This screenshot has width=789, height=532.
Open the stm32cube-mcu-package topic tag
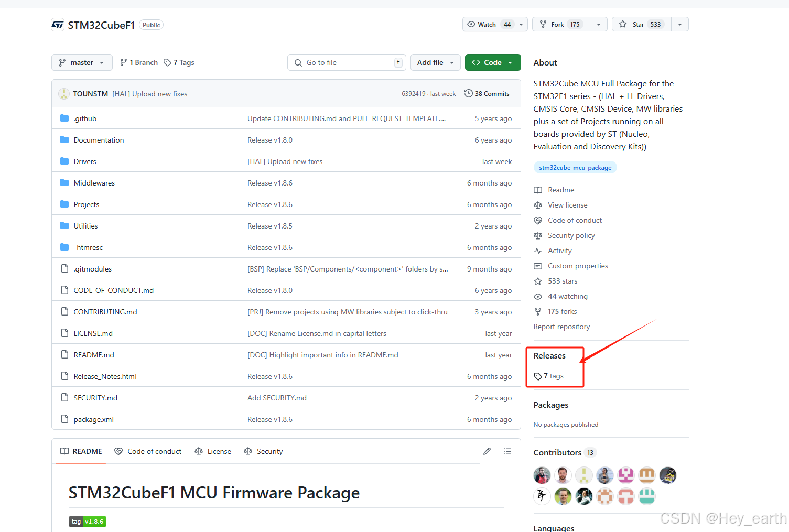click(x=575, y=168)
